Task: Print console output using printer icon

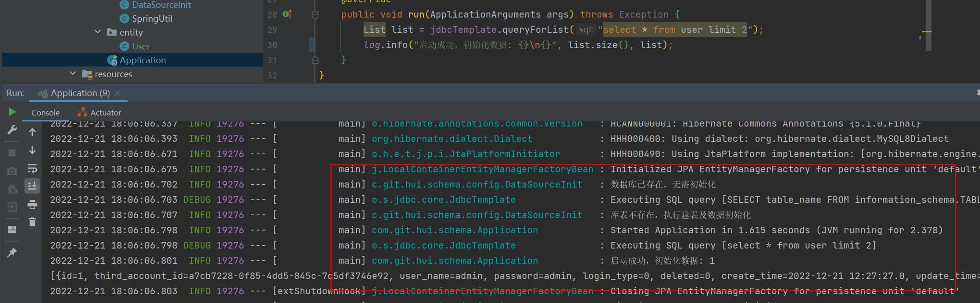Action: coord(32,204)
